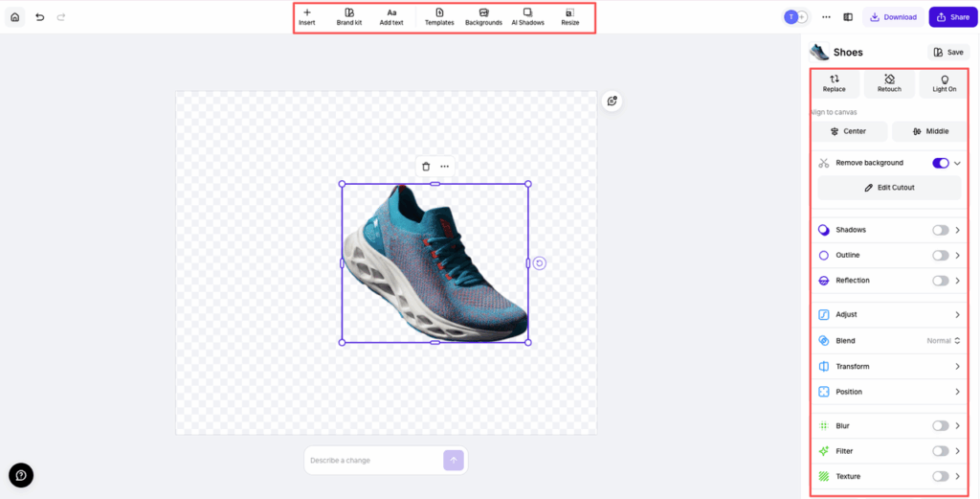Open the Brand kit panel
Image resolution: width=980 pixels, height=499 pixels.
[349, 17]
